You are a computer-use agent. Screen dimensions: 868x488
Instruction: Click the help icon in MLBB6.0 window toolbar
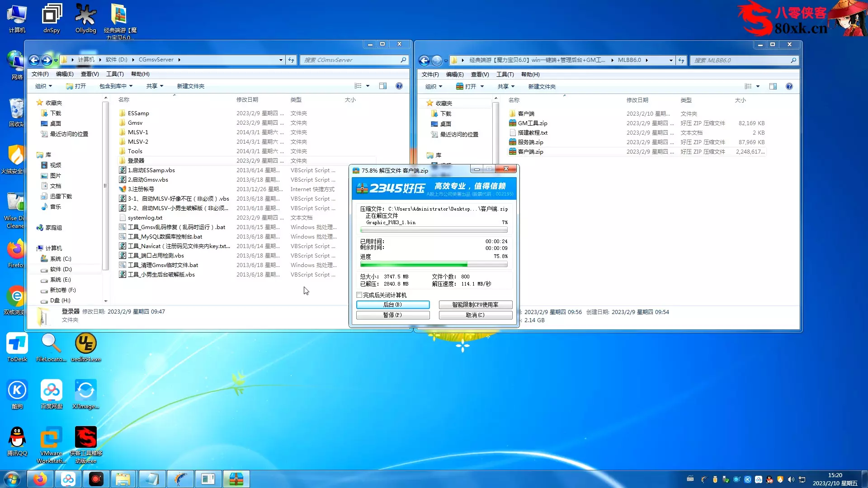click(x=789, y=86)
